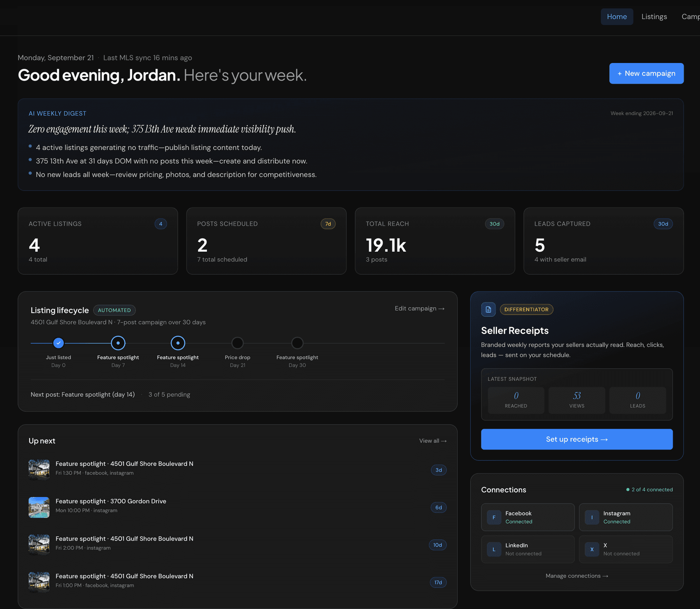Click thumbnail of Fri 1:30 PM post
Screen dimensions: 700x609
[39, 470]
